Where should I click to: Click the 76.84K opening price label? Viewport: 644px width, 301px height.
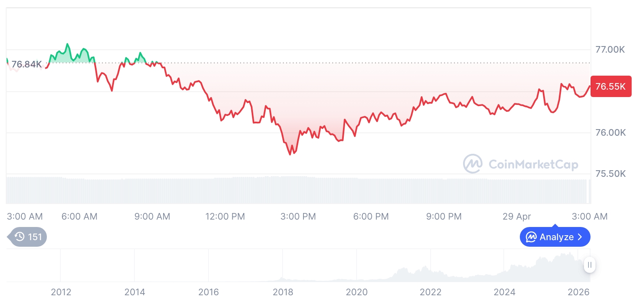[26, 64]
